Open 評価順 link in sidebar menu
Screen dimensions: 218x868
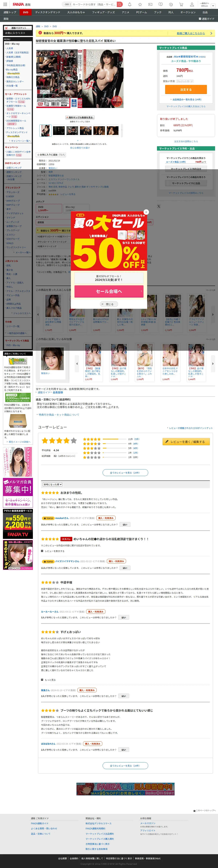click(9, 61)
